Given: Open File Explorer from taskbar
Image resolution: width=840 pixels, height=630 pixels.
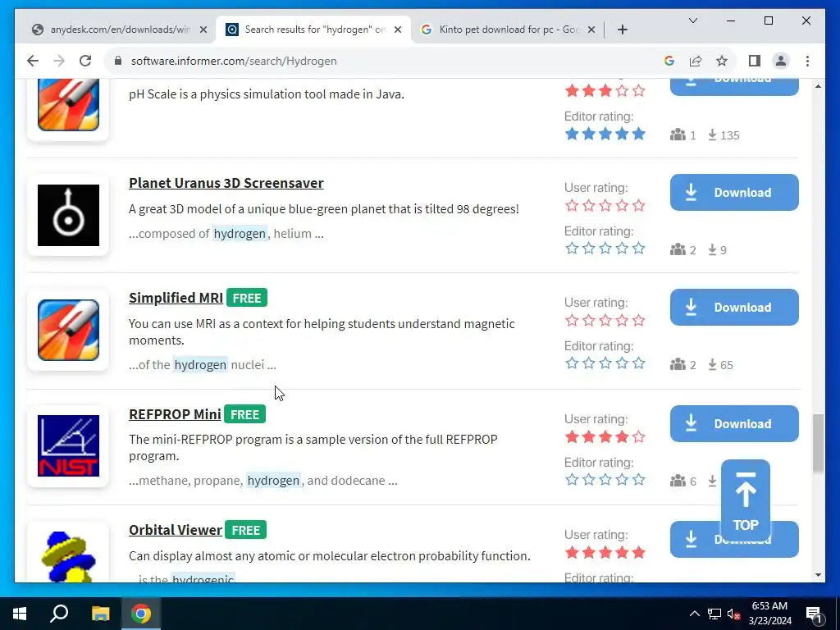Looking at the screenshot, I should [x=100, y=614].
